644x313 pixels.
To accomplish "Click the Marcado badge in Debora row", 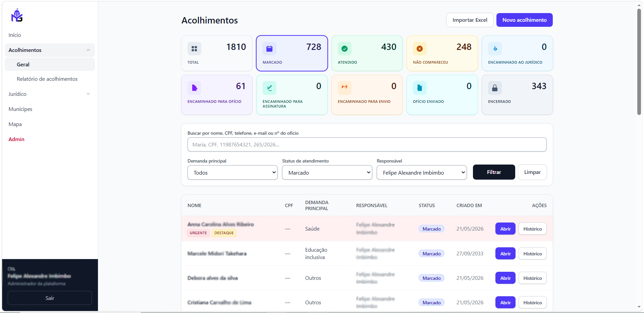I will click(x=431, y=278).
